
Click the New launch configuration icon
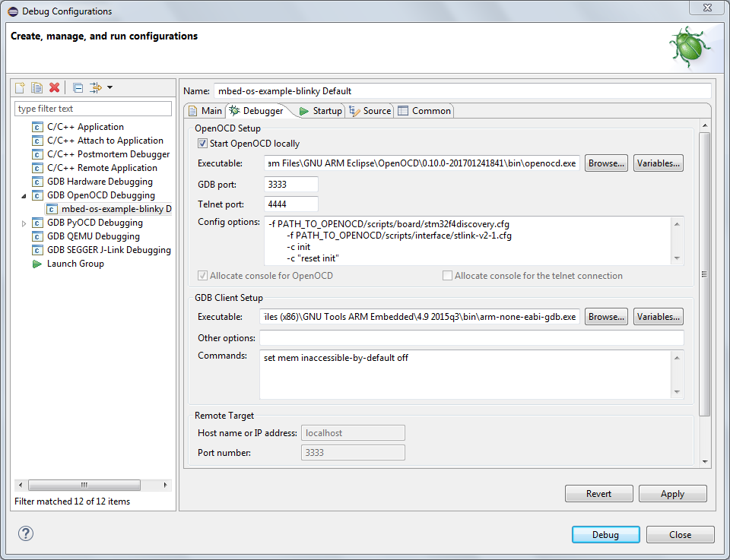click(x=21, y=88)
